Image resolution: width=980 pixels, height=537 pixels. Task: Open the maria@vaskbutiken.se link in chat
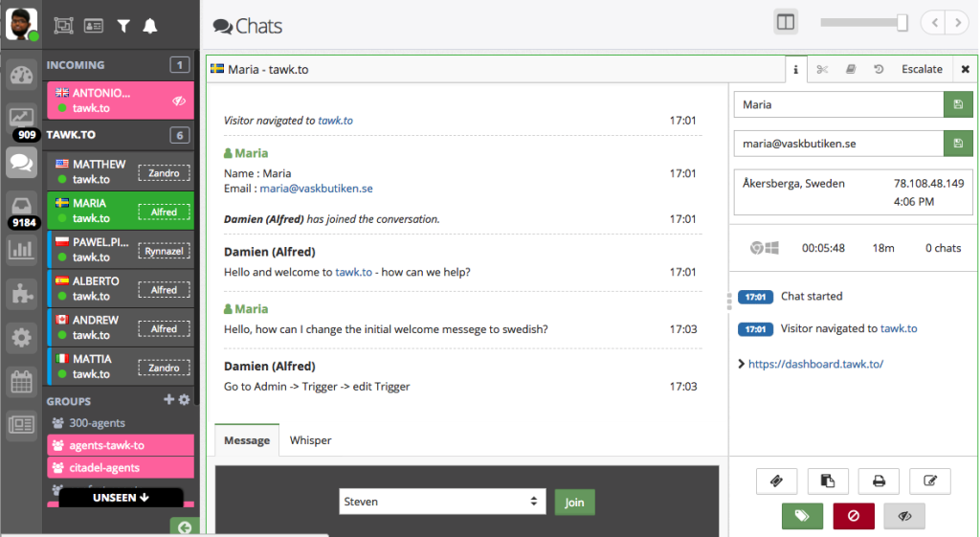[x=316, y=189]
